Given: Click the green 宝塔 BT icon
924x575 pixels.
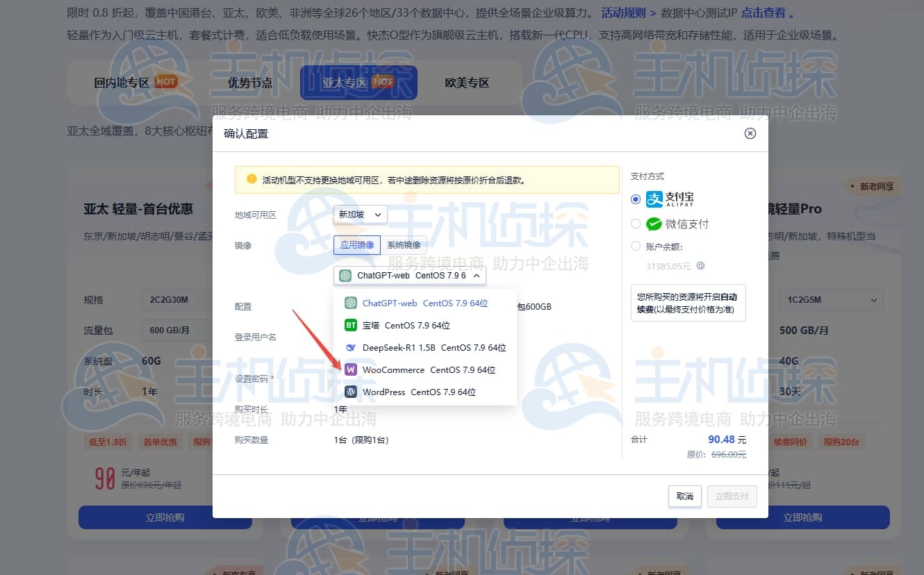Looking at the screenshot, I should click(x=351, y=325).
